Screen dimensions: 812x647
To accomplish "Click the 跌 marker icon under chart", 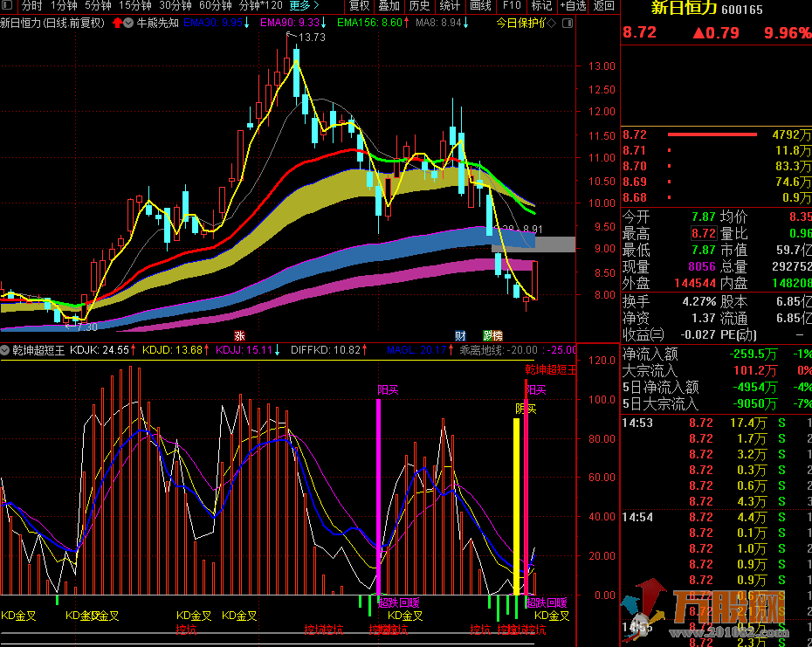I will click(487, 335).
